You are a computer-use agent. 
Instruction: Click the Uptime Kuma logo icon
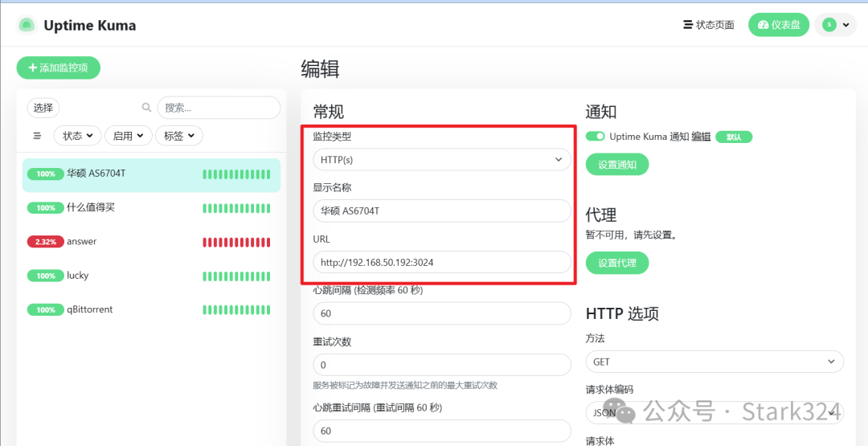tap(27, 25)
